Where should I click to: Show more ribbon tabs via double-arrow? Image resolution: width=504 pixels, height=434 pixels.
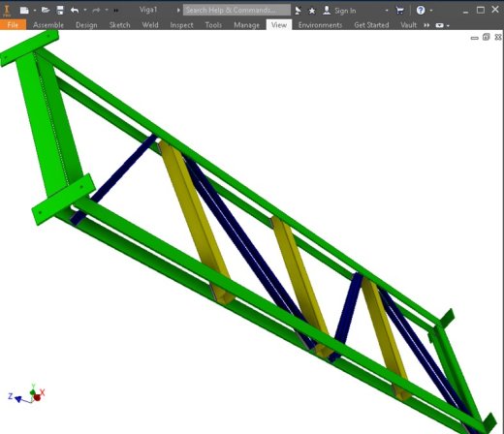(x=426, y=25)
